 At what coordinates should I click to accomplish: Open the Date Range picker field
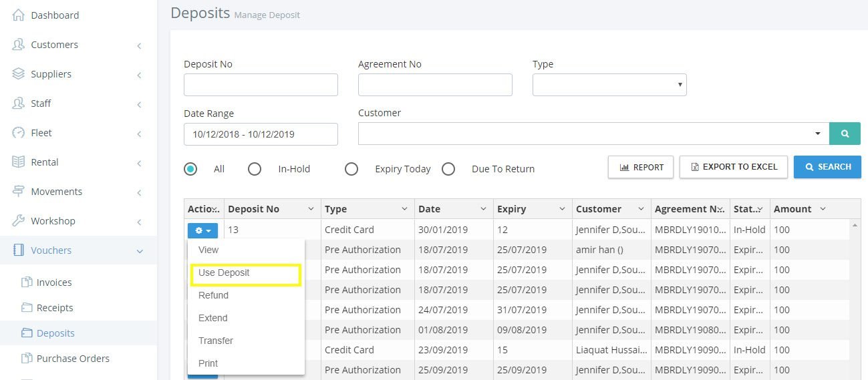[x=261, y=134]
